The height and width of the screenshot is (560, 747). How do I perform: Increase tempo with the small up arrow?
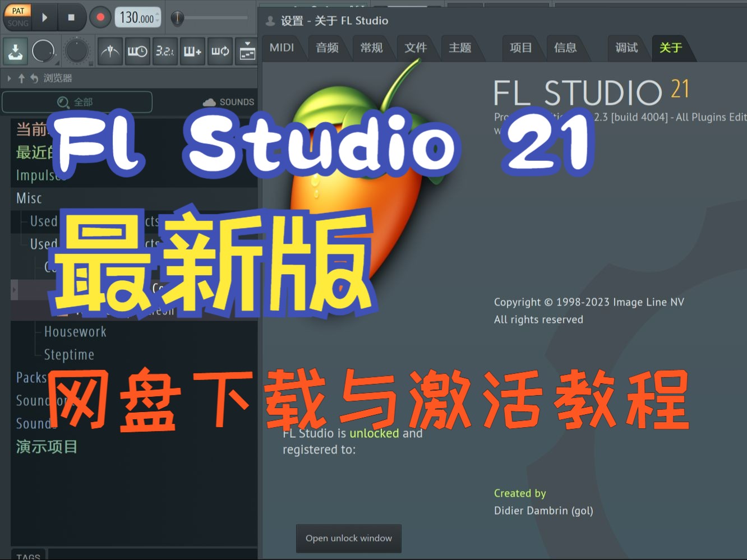[x=158, y=13]
